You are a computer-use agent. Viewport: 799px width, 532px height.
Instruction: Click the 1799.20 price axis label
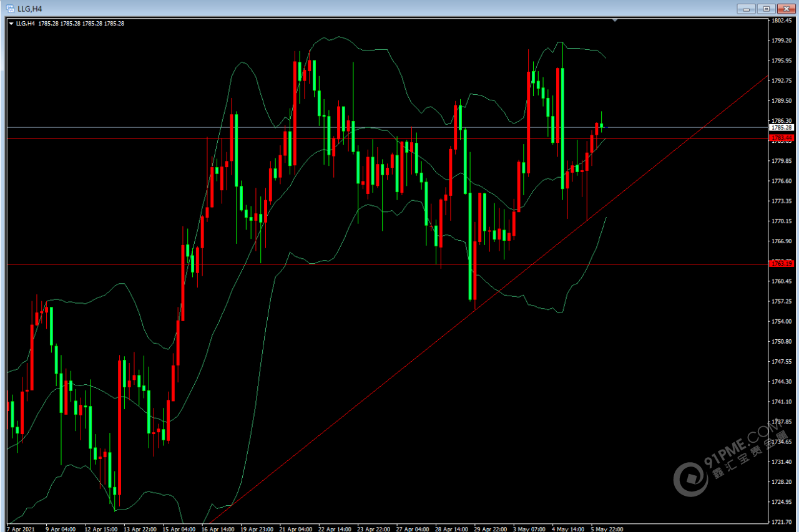(x=782, y=41)
